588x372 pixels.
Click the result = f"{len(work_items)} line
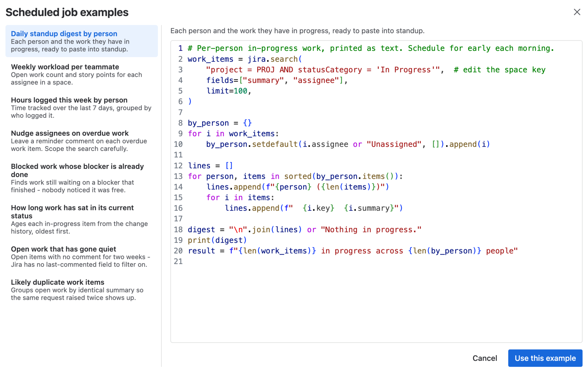click(x=353, y=251)
